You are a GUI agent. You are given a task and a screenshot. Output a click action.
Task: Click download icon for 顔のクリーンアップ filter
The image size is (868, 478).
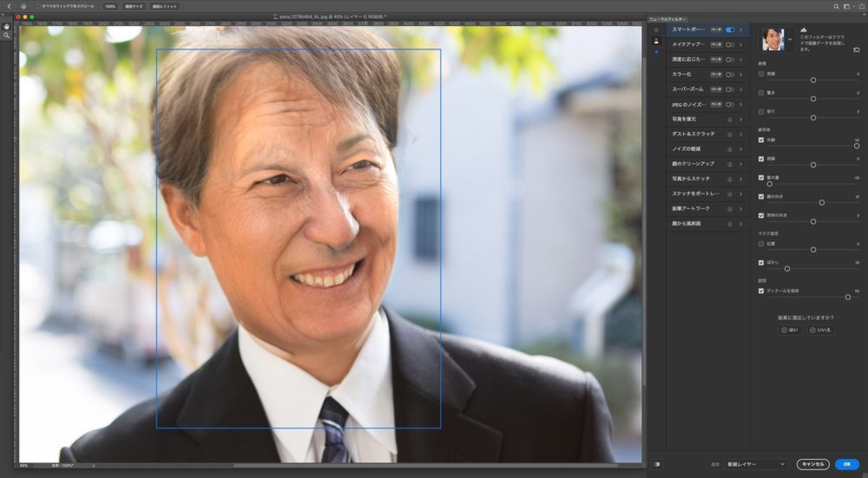pyautogui.click(x=730, y=164)
